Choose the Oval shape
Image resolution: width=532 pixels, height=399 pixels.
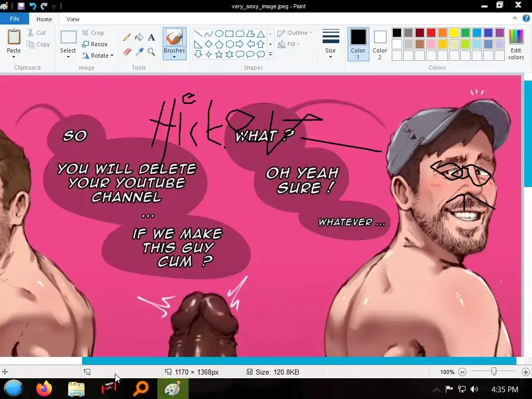pyautogui.click(x=219, y=34)
